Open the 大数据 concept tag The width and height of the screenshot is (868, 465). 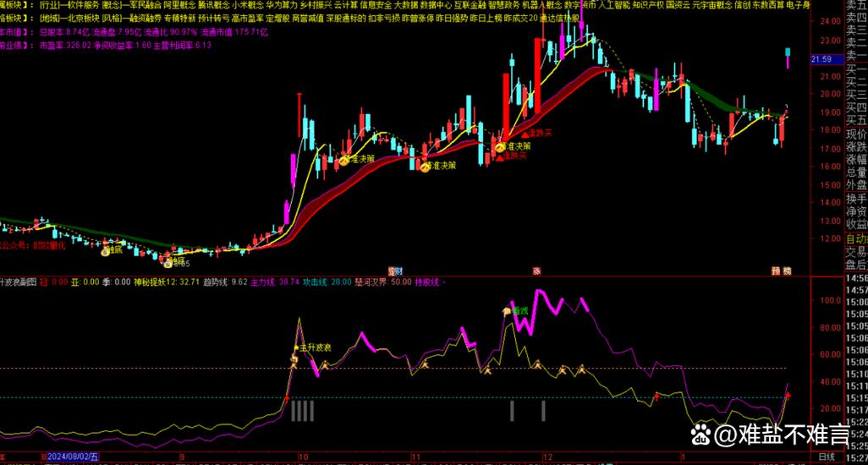point(406,5)
